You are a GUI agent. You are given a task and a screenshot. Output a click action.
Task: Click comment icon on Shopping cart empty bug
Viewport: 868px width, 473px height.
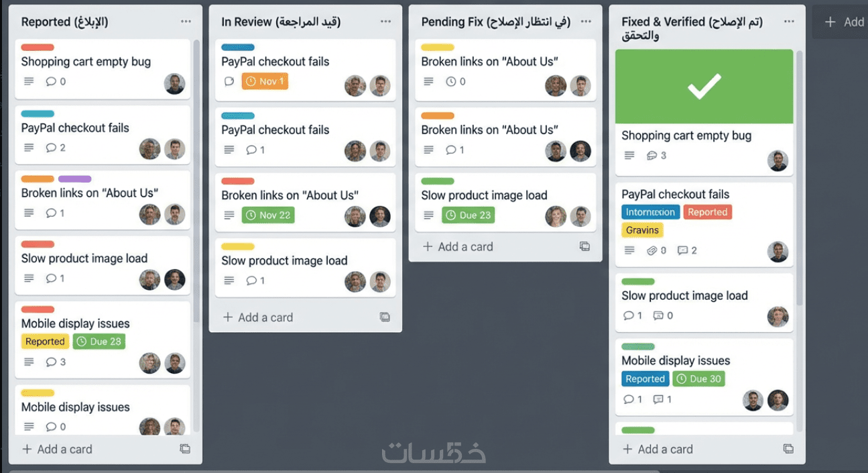pyautogui.click(x=51, y=82)
